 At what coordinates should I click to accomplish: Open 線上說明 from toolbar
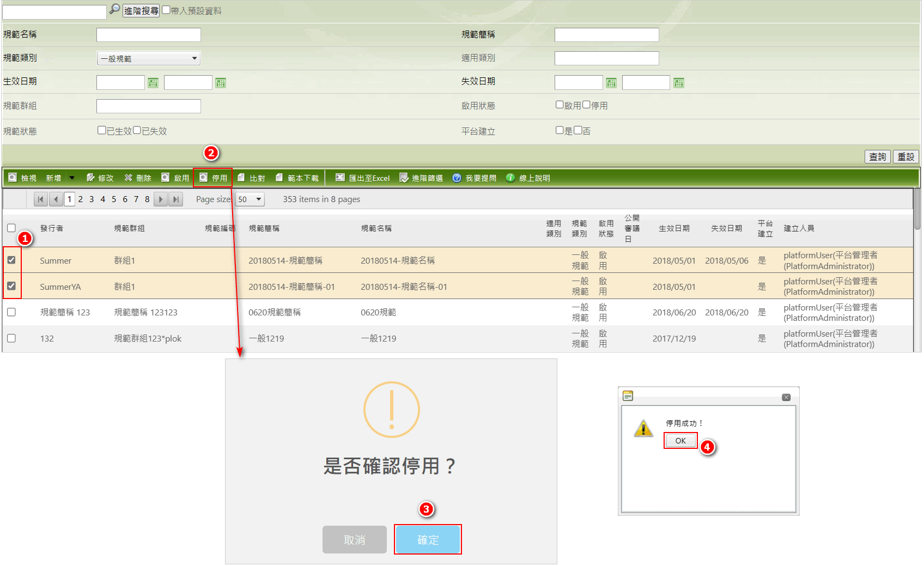528,178
